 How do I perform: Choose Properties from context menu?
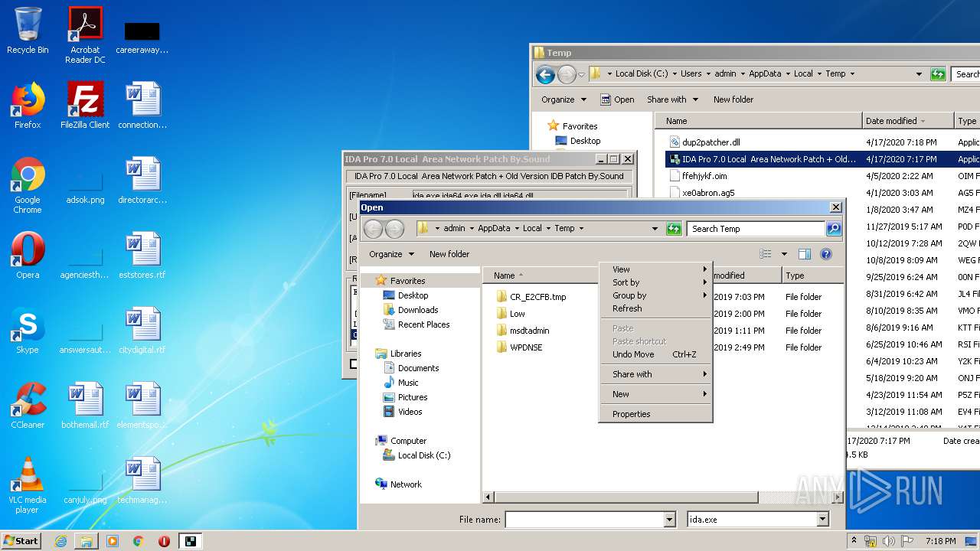coord(656,414)
